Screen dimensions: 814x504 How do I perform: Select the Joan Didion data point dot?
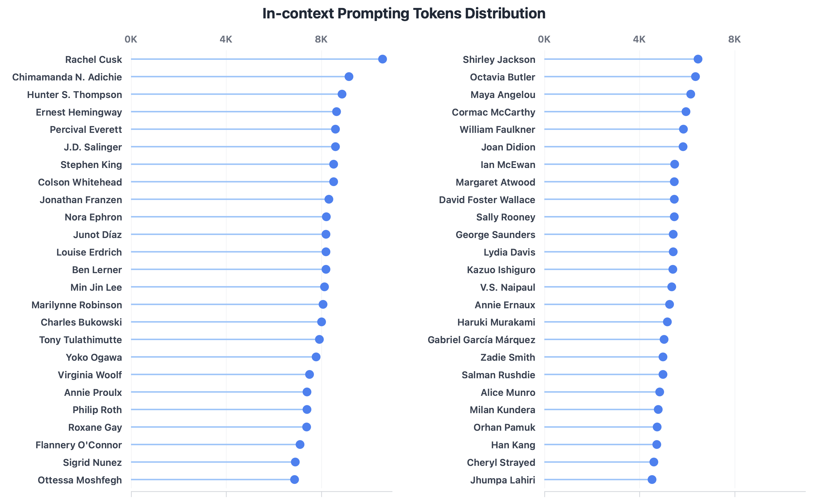tap(683, 147)
